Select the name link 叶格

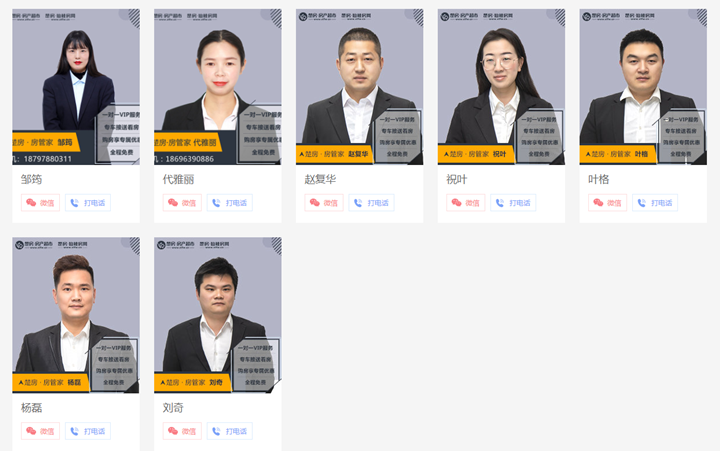(x=598, y=179)
